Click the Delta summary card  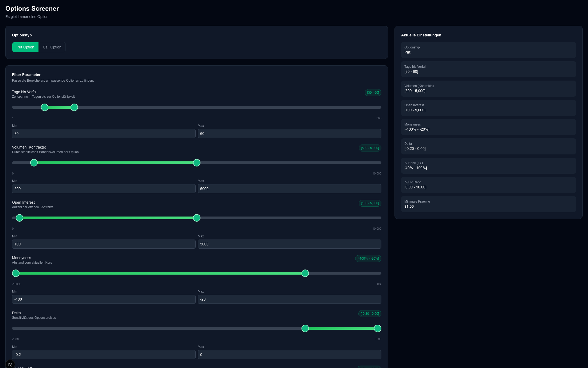[x=488, y=146]
